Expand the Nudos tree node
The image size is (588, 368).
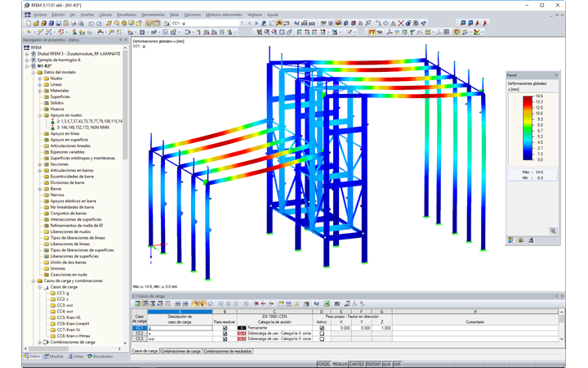pos(40,79)
